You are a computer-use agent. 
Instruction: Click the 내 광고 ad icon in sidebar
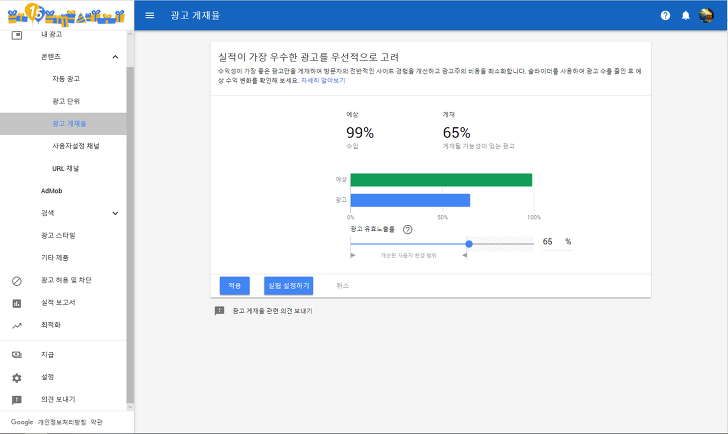(x=17, y=35)
